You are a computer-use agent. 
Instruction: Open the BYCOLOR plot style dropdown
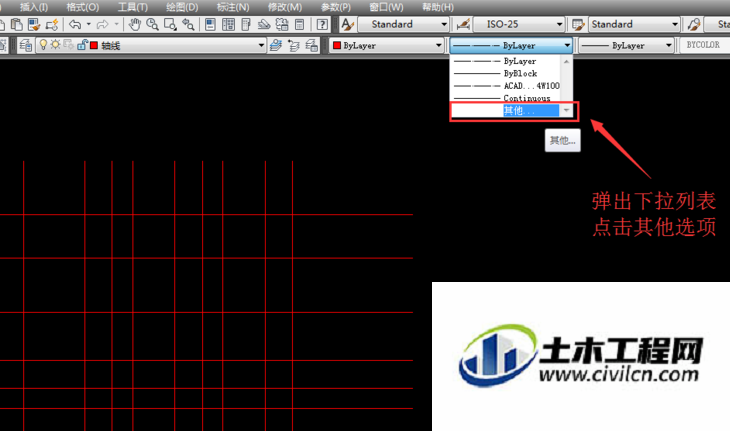coord(705,45)
